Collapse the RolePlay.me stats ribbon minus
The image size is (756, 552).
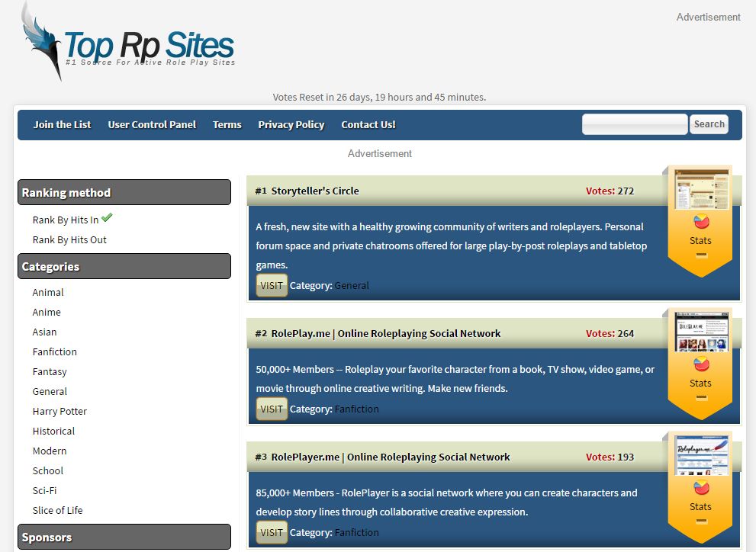702,397
